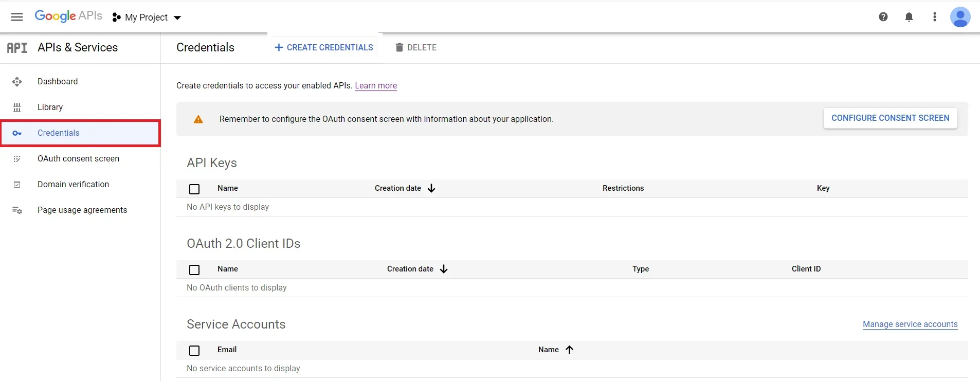Click the Credentials key icon in sidebar
980x381 pixels.
[17, 133]
